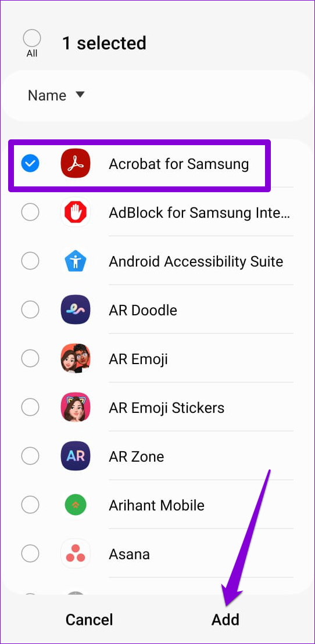315x644 pixels.
Task: Check the circle next to Asana
Action: click(x=30, y=553)
